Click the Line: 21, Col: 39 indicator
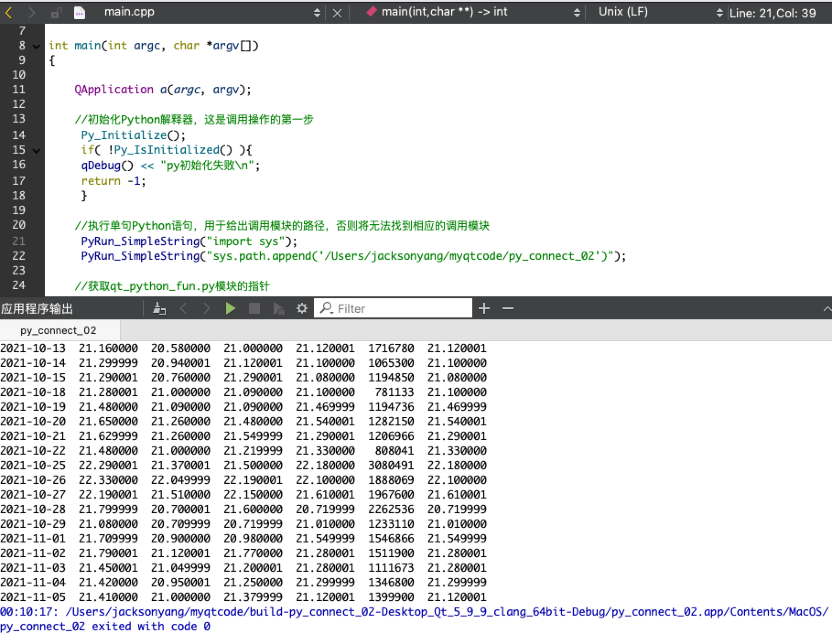832x644 pixels. (773, 13)
